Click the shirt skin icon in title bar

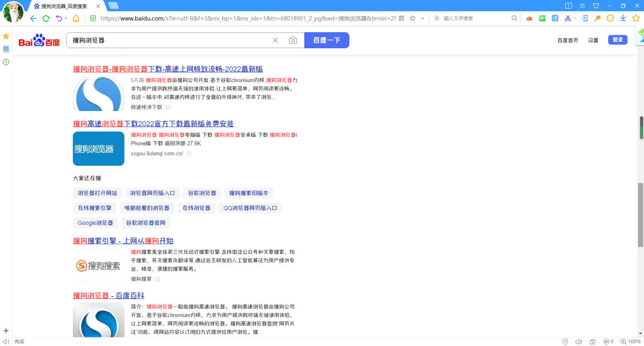[596, 5]
